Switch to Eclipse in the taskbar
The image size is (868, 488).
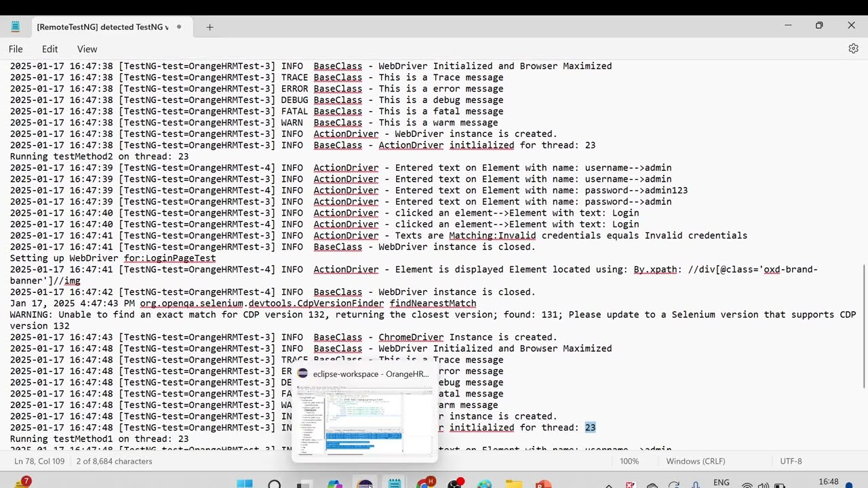pos(365,484)
